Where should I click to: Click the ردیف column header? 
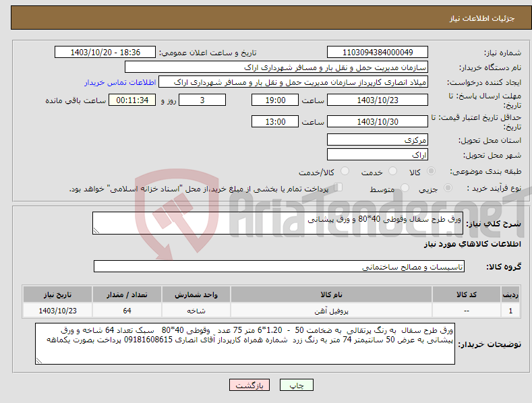tap(510, 294)
